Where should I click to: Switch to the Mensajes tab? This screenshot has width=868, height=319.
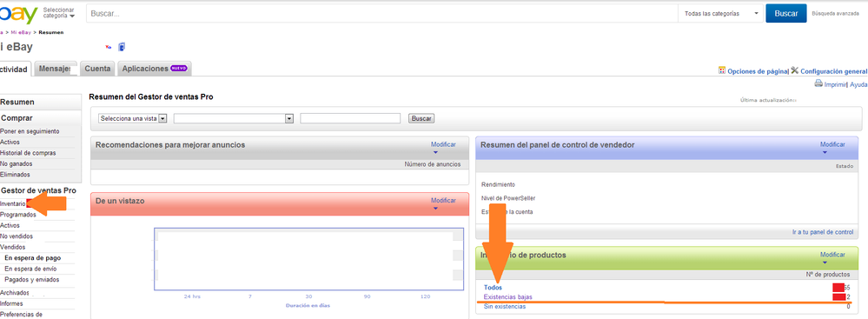coord(56,69)
